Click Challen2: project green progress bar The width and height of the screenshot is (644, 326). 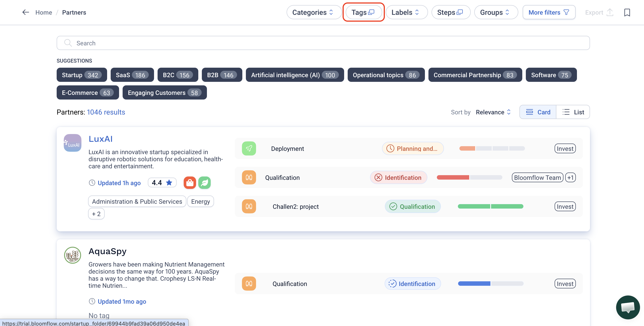490,206
